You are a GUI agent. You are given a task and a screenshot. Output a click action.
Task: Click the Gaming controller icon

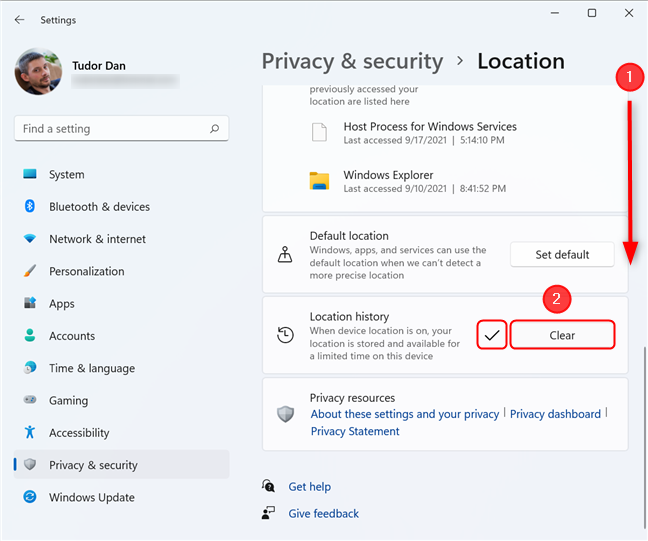pos(30,400)
